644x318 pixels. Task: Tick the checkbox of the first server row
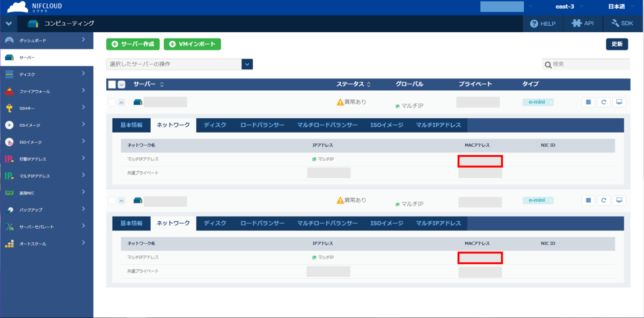[x=112, y=102]
